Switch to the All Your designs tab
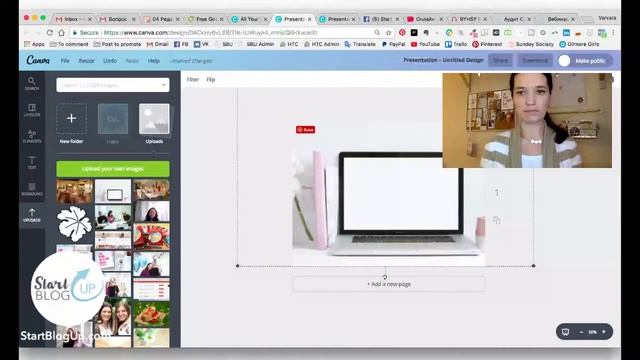This screenshot has width=640, height=360. (249, 19)
